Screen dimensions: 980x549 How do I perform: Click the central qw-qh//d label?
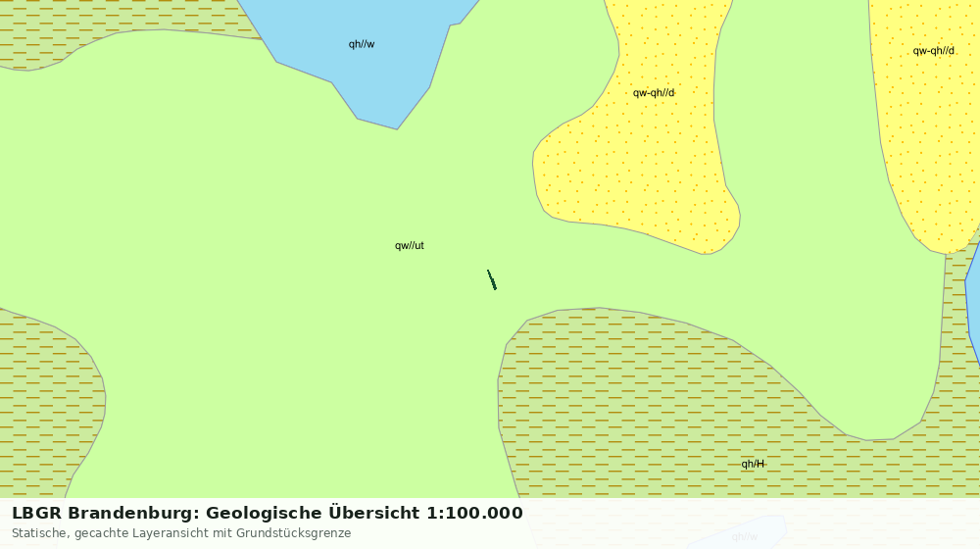[x=653, y=93]
